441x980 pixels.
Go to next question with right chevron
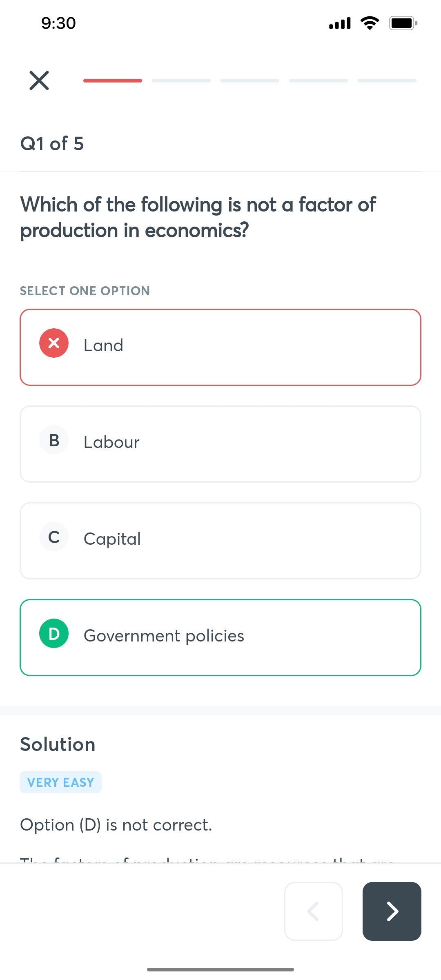[x=392, y=912]
